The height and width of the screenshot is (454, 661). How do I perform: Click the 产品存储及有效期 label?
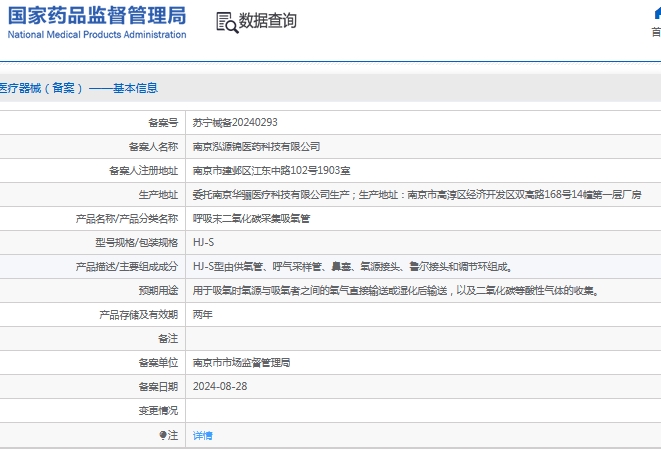click(139, 315)
